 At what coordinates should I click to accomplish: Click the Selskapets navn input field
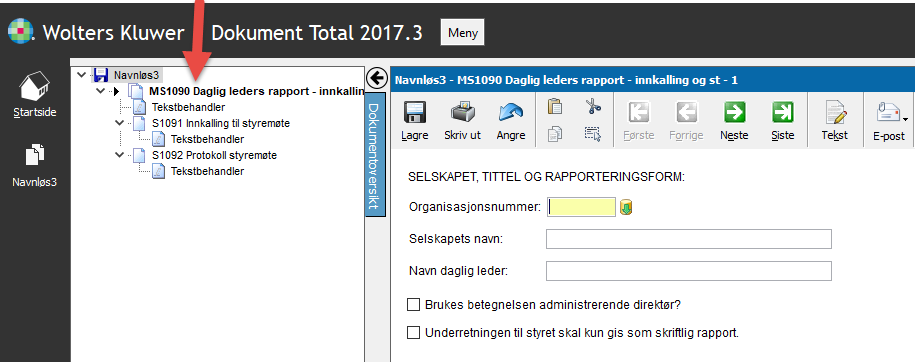(689, 239)
